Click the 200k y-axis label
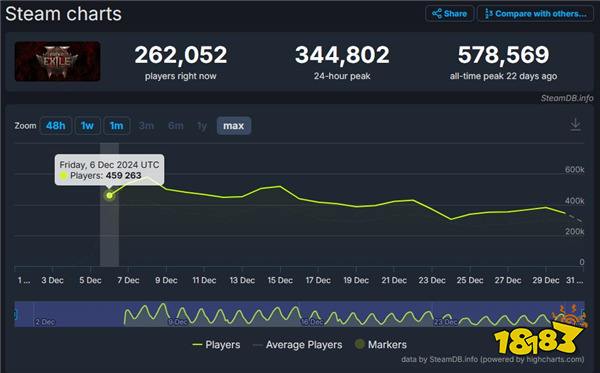This screenshot has height=373, width=600. [575, 231]
